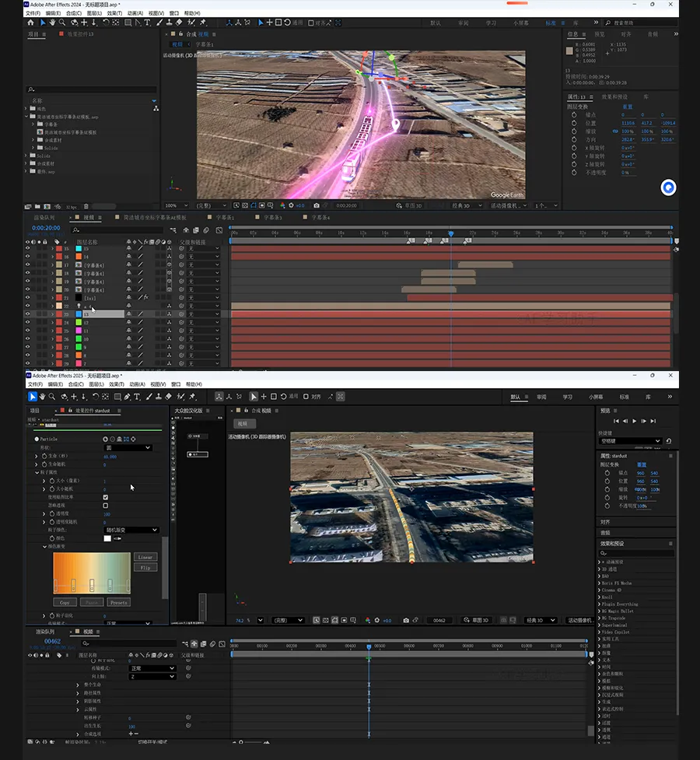Screen dimensions: 700x760
Task: Click the Home icon in upper toolbar
Action: click(31, 23)
